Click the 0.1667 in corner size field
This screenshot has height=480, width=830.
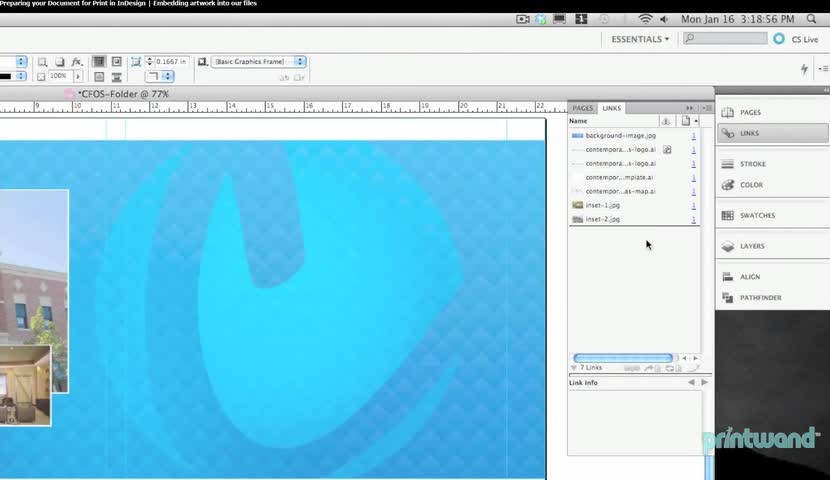click(171, 61)
